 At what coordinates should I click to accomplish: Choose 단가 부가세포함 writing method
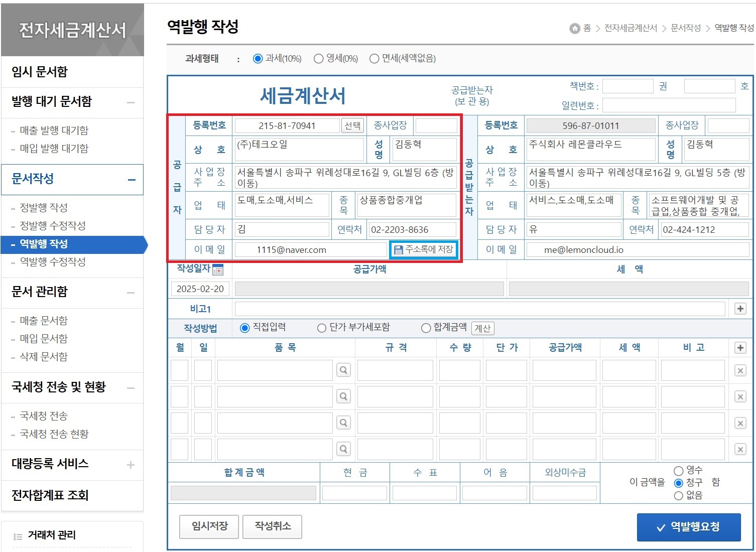[x=322, y=328]
